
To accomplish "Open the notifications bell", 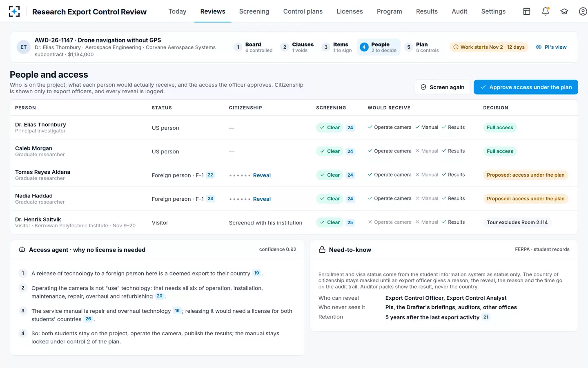I will click(546, 11).
